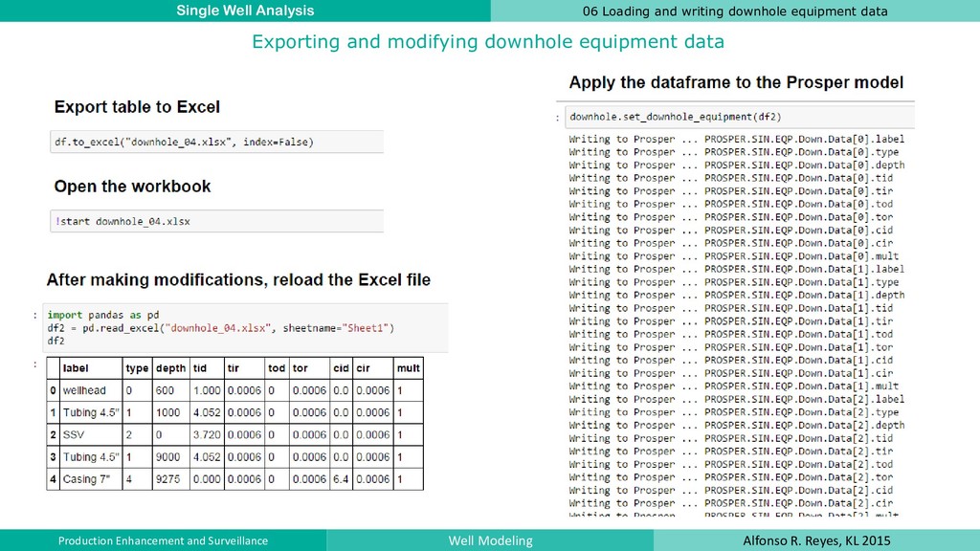Click the 'Casing 7"' label cell
Viewport: 980px width, 551px height.
[x=91, y=479]
